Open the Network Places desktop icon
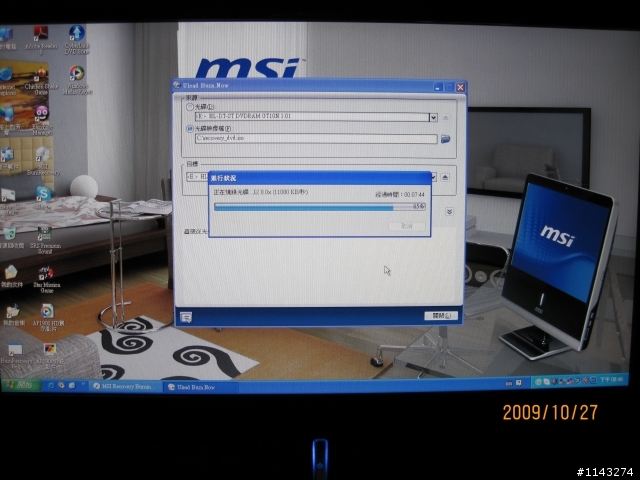This screenshot has height=480, width=640. tap(8, 120)
